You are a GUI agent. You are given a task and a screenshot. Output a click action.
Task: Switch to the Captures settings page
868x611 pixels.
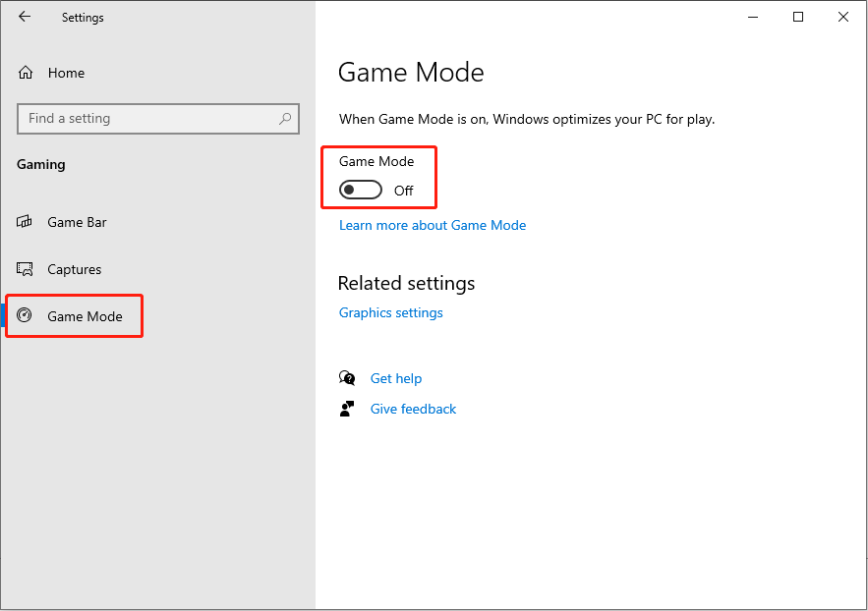75,269
